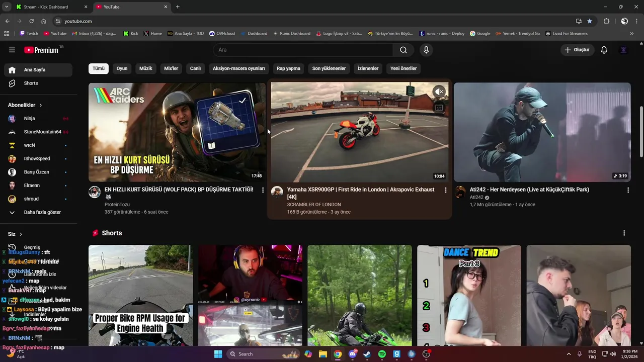The width and height of the screenshot is (644, 362).
Task: Select the Oyun filter chip
Action: click(x=122, y=68)
